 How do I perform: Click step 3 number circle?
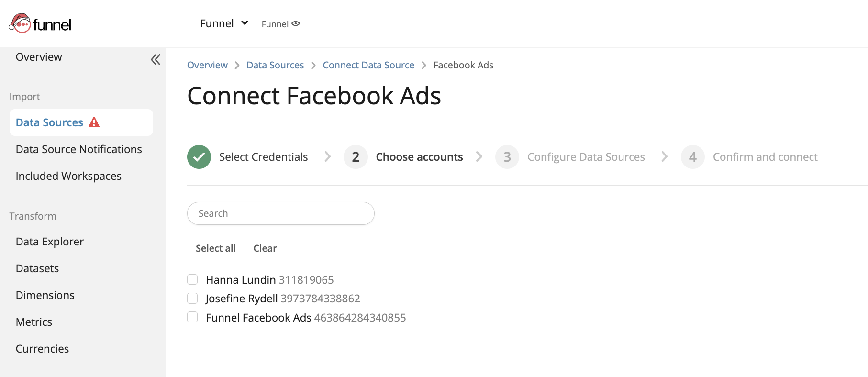click(x=507, y=157)
